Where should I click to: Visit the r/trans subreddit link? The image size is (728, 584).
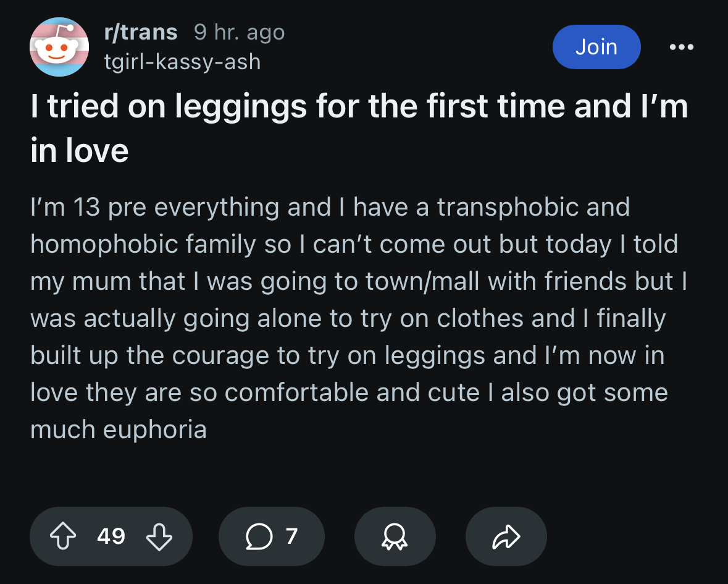click(x=141, y=32)
